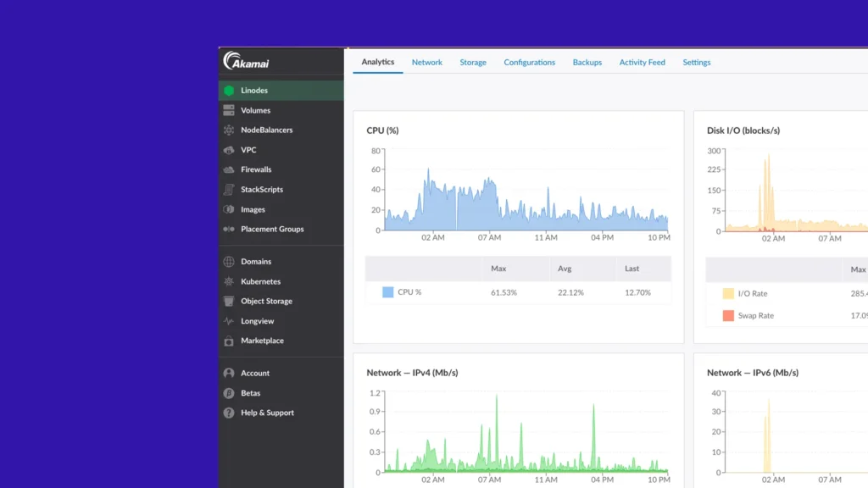Click the Object Storage bucket icon
The image size is (868, 488).
tap(229, 302)
